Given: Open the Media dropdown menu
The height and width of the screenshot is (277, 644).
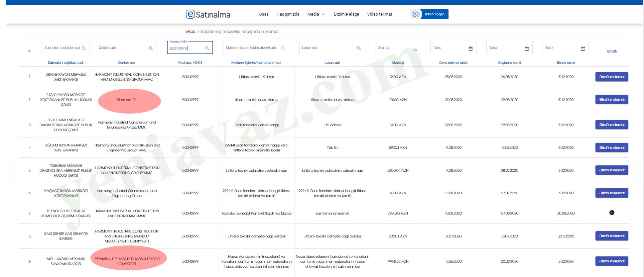Looking at the screenshot, I should [x=316, y=14].
